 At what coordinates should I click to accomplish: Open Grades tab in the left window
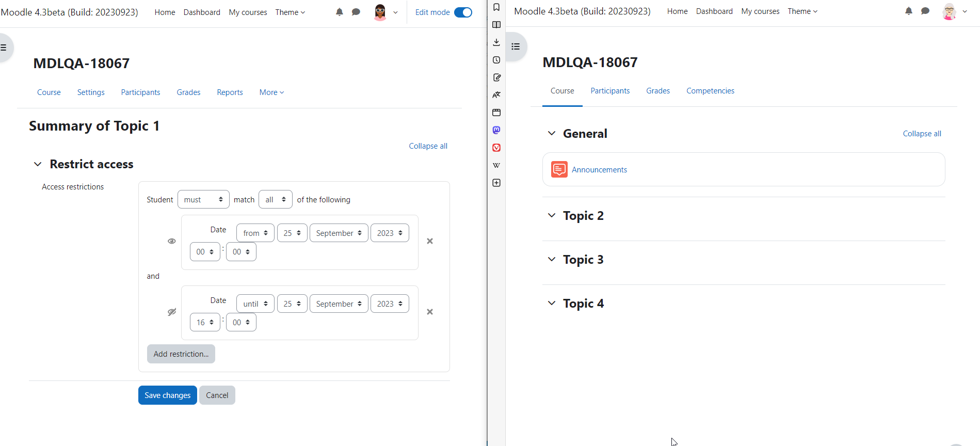click(x=188, y=92)
